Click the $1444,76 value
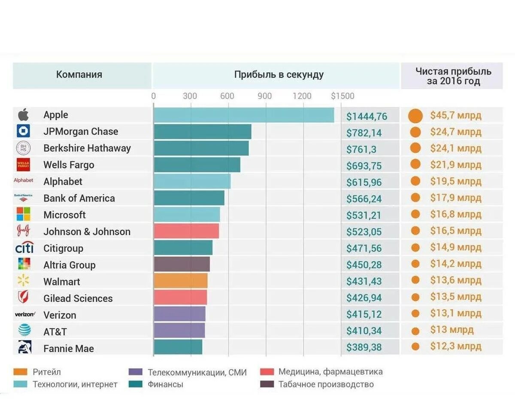The width and height of the screenshot is (515, 420). (367, 116)
